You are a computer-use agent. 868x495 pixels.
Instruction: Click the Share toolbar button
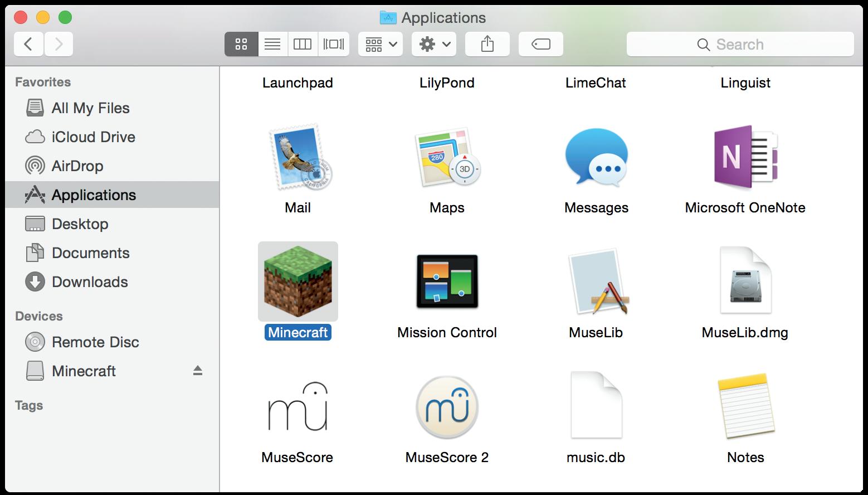click(x=487, y=44)
